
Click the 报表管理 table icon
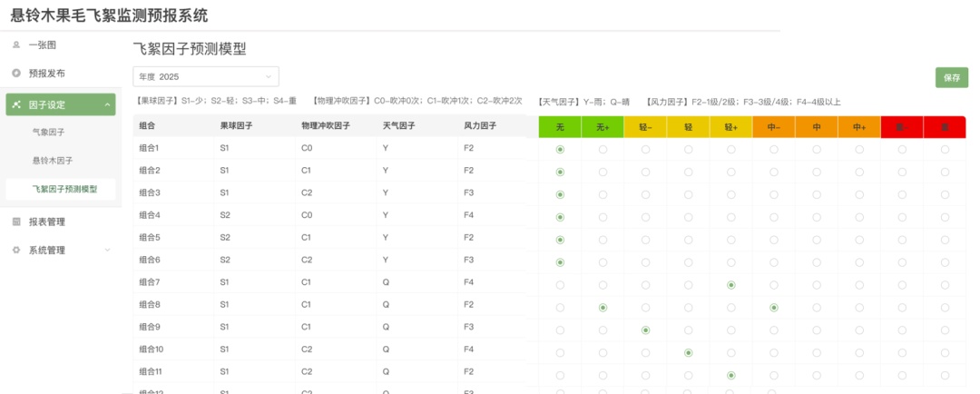[16, 222]
